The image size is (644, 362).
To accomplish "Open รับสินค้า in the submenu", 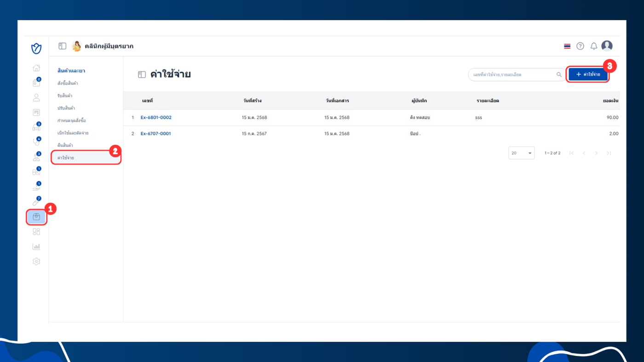I will [x=65, y=96].
